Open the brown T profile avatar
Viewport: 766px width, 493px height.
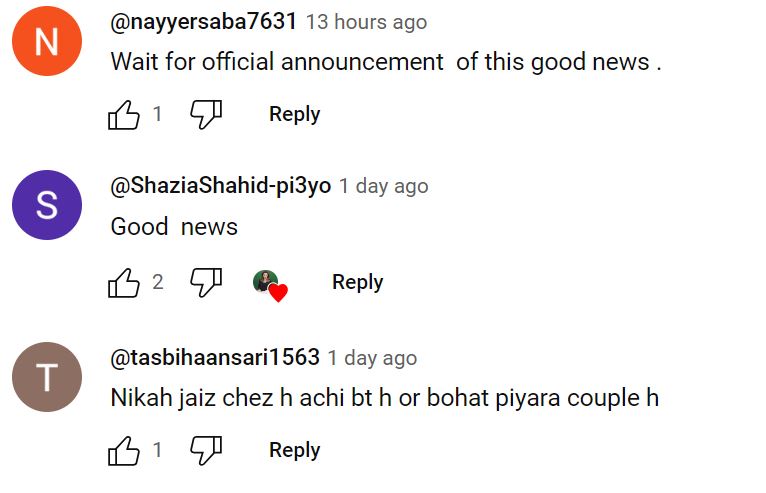[x=47, y=377]
